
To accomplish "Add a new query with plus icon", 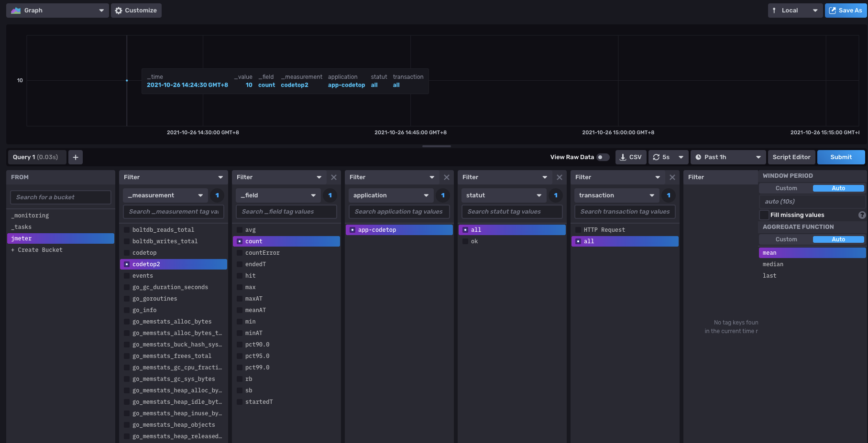I will (x=76, y=157).
